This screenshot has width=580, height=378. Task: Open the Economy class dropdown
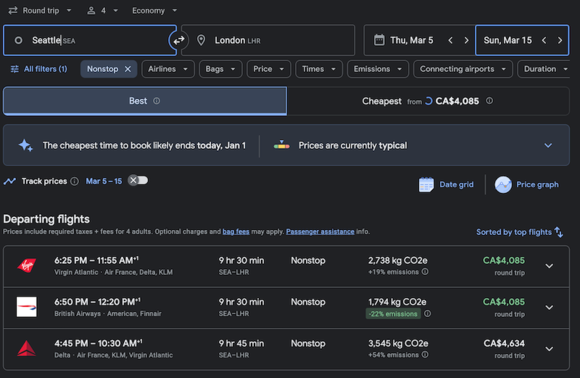point(154,10)
